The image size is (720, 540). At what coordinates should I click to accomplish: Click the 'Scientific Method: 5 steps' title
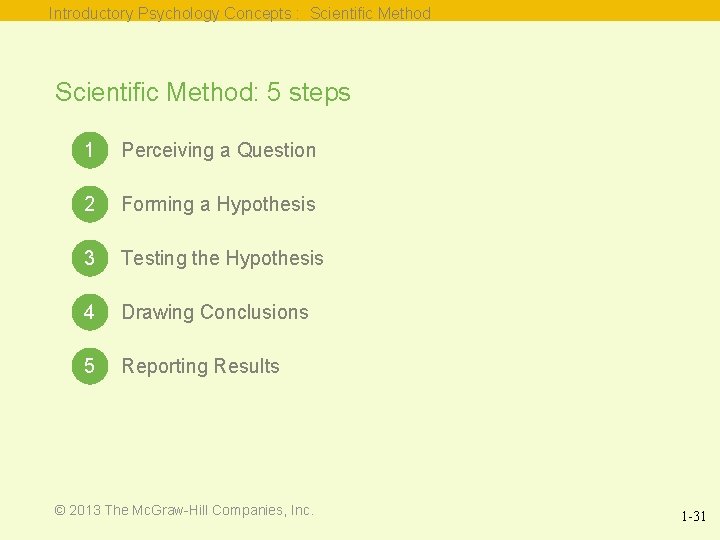202,92
